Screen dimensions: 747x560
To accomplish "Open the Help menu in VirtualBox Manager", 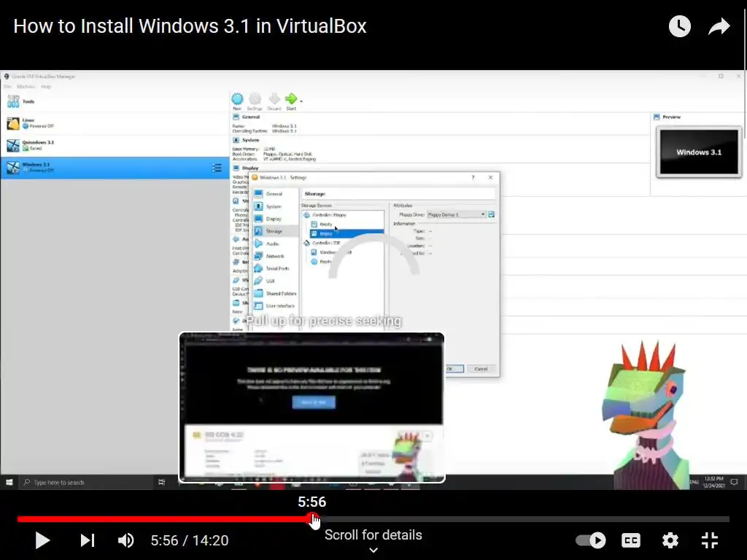I will pos(46,87).
